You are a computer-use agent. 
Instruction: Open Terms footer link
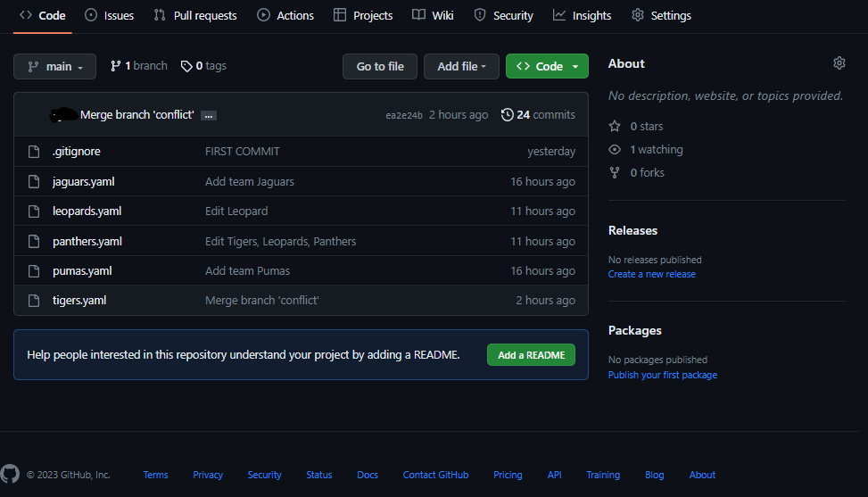(x=155, y=475)
